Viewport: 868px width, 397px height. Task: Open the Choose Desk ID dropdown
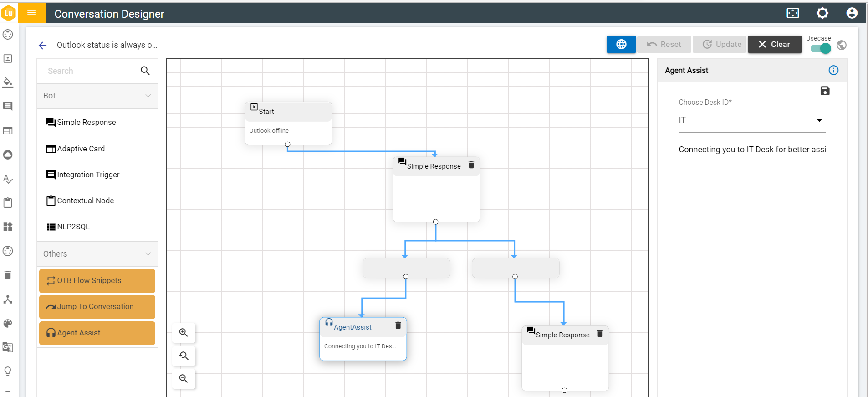point(752,120)
